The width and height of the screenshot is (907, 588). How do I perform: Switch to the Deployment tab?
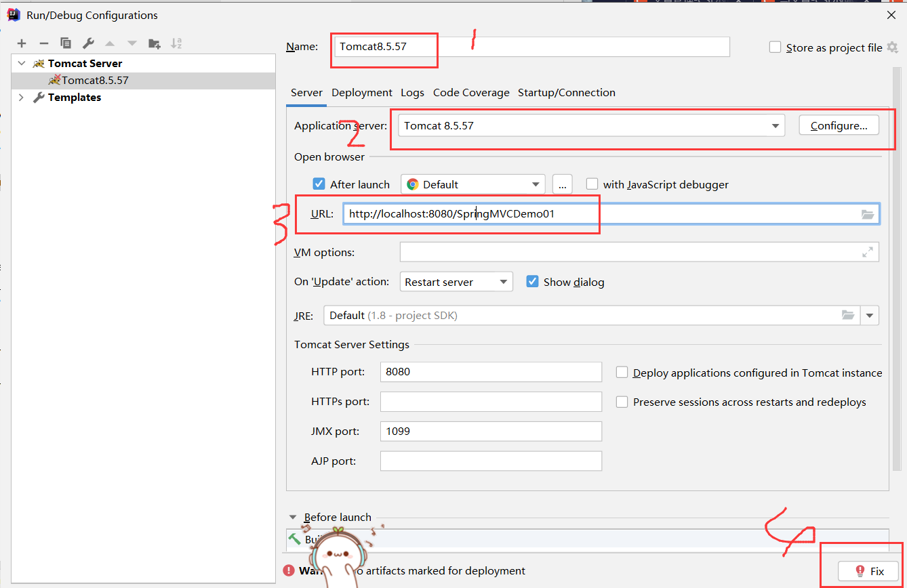pos(362,93)
